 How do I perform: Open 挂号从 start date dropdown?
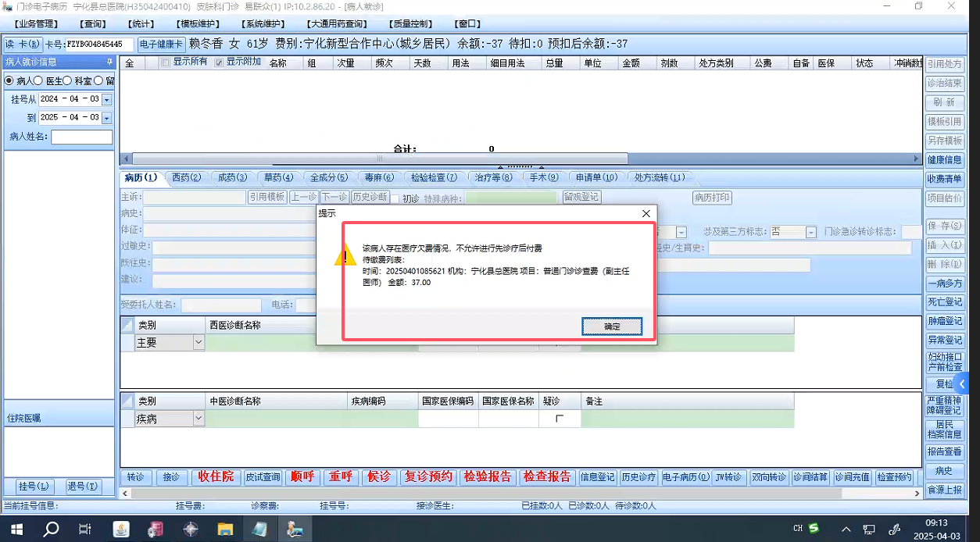coord(107,99)
